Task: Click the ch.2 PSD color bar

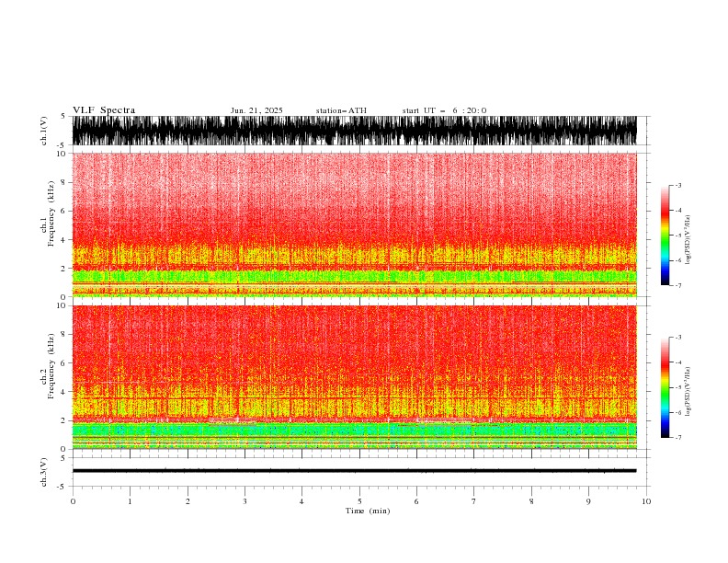Action: (x=665, y=387)
